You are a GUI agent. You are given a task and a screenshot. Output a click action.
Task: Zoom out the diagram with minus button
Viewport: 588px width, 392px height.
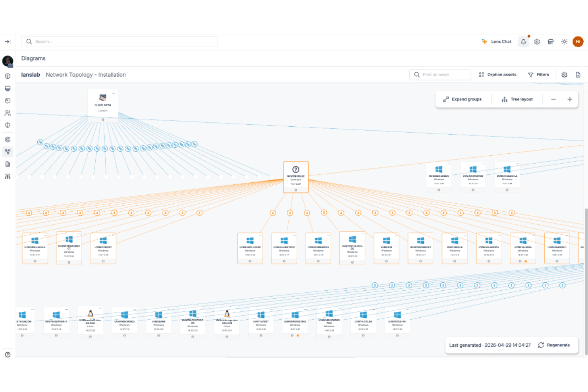click(553, 99)
